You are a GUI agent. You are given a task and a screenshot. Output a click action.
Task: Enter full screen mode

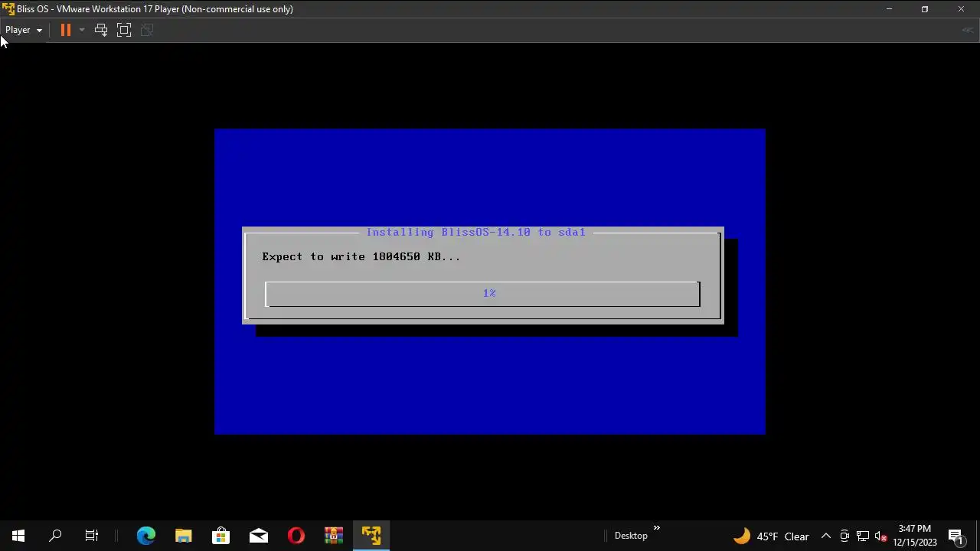(124, 30)
